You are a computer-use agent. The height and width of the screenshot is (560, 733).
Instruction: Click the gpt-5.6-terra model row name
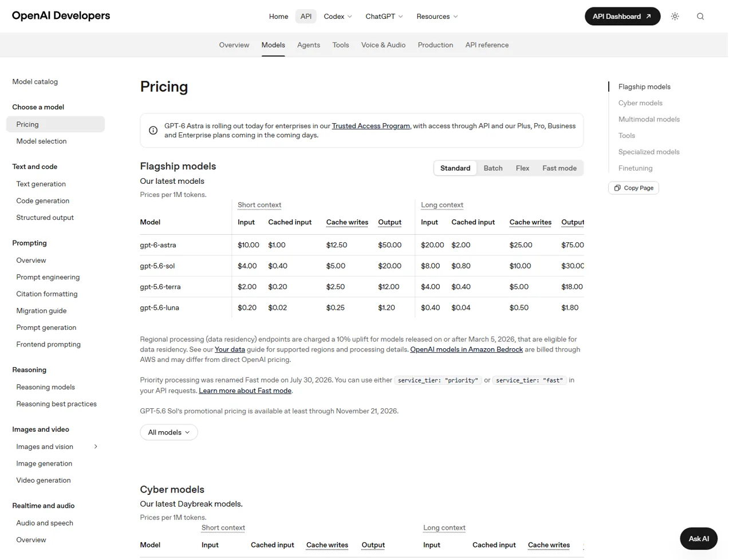[160, 287]
